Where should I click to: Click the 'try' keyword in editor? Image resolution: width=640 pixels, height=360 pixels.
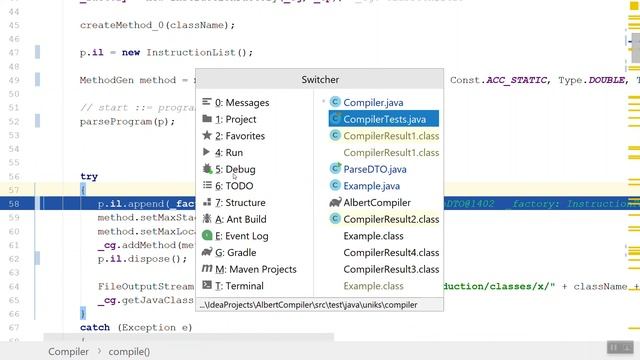[89, 177]
